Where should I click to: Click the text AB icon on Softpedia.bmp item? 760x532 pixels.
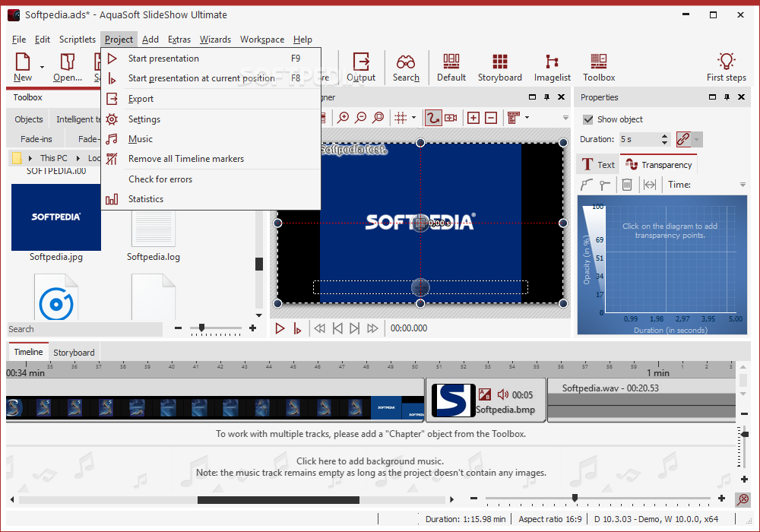point(485,394)
